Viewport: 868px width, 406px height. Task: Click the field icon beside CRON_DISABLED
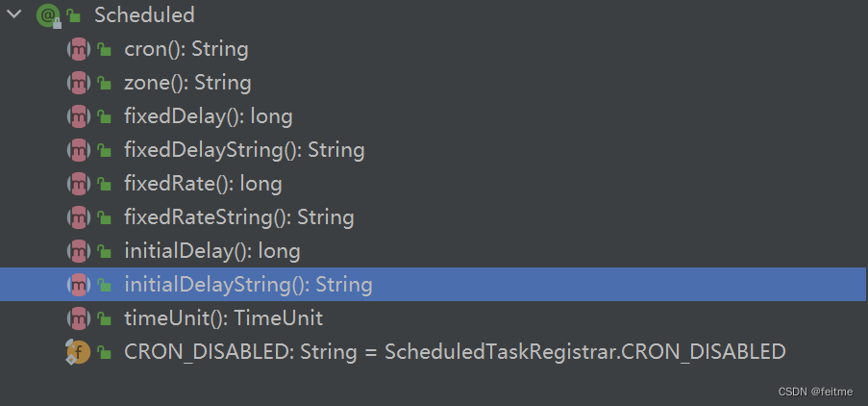78,352
